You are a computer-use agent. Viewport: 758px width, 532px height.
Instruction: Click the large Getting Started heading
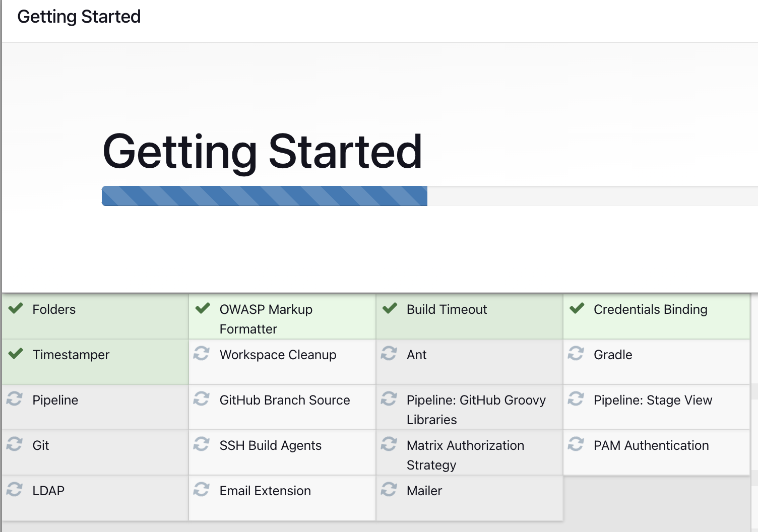(x=262, y=151)
